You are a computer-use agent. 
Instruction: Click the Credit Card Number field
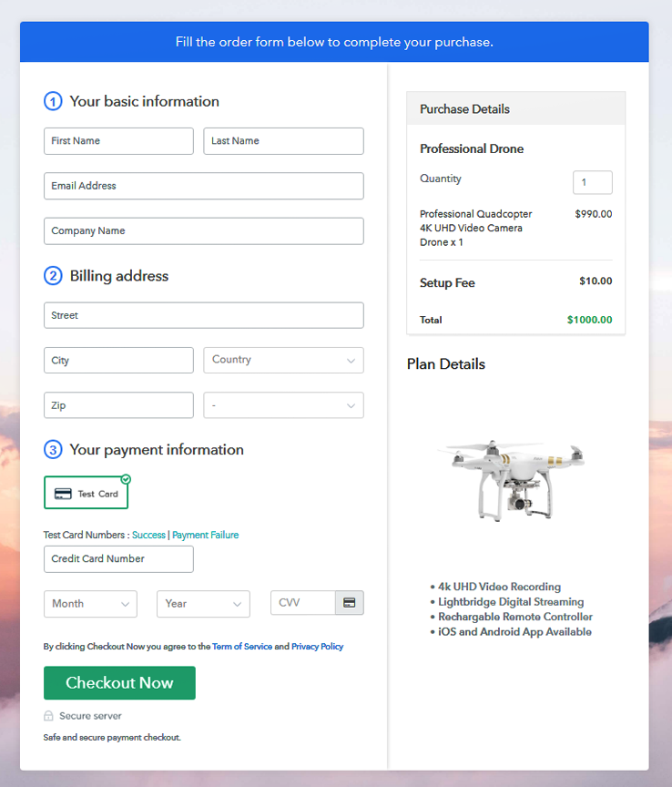pos(118,559)
